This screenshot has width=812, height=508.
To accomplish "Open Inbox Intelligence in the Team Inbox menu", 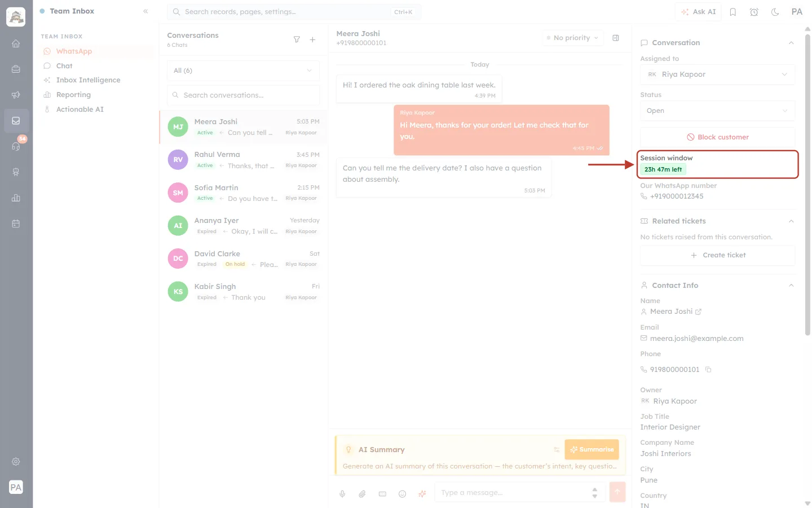I will (96, 80).
